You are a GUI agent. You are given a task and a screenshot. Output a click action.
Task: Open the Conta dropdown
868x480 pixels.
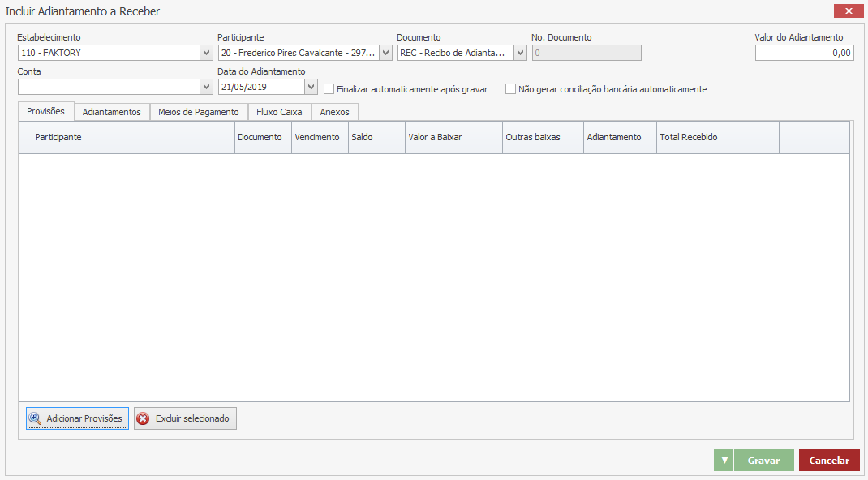tap(206, 87)
